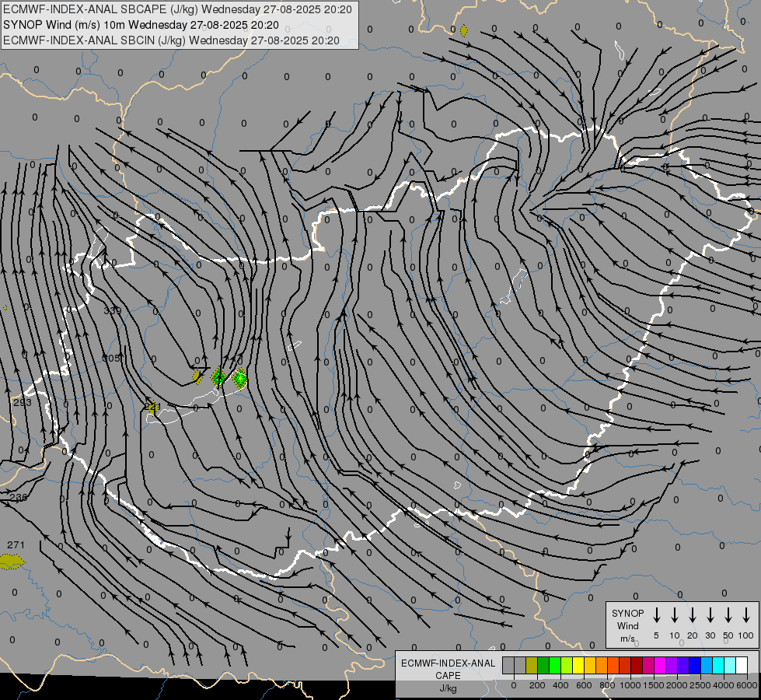This screenshot has height=700, width=761.
Task: Click the green CAPE diamond crossed by an arrow
Action: tap(218, 377)
